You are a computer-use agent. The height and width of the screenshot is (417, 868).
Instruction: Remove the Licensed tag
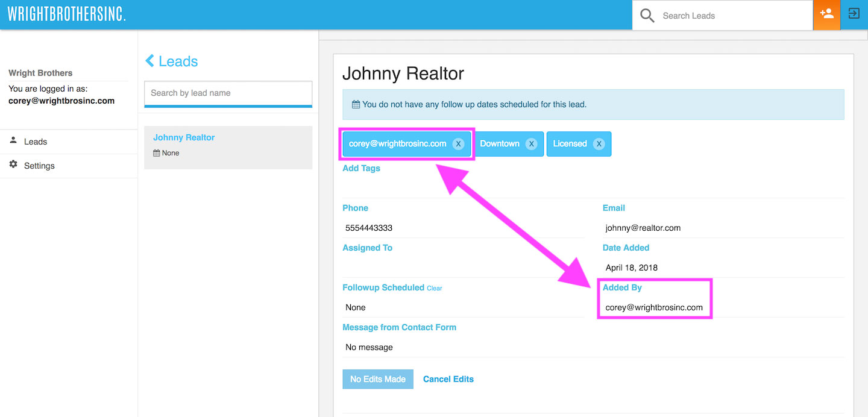point(599,144)
